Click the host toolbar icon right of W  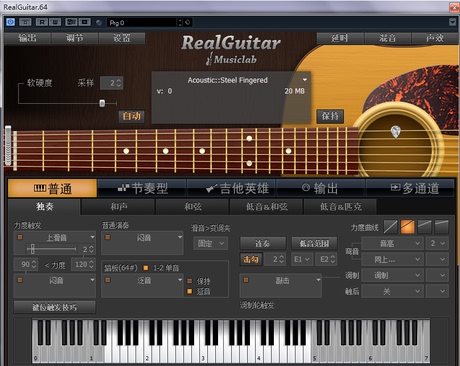tap(71, 22)
